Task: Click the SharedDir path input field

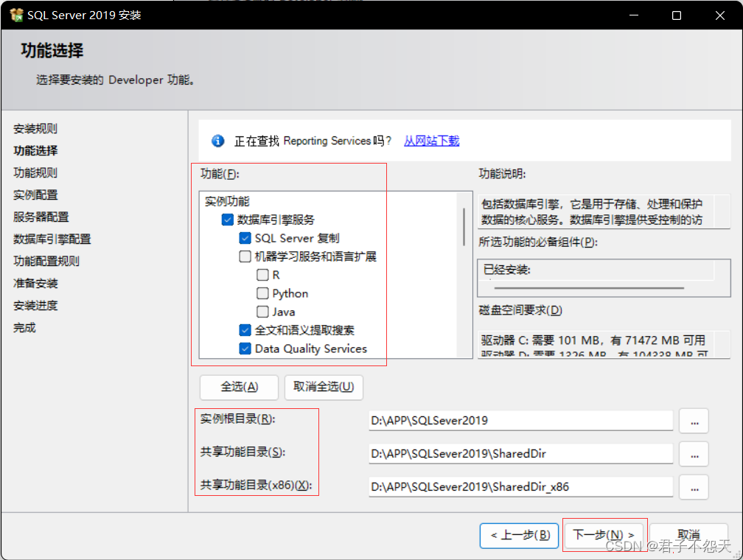Action: [520, 454]
